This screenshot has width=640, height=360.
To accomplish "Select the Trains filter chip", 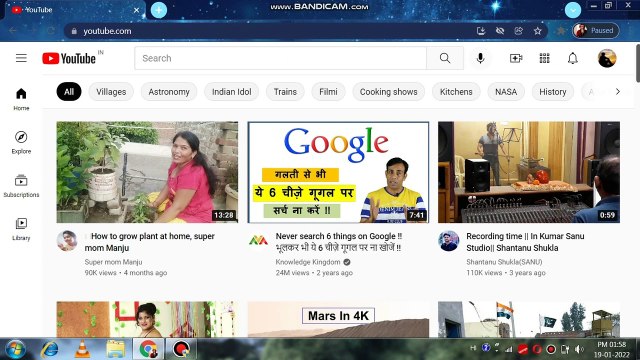I will click(x=285, y=92).
